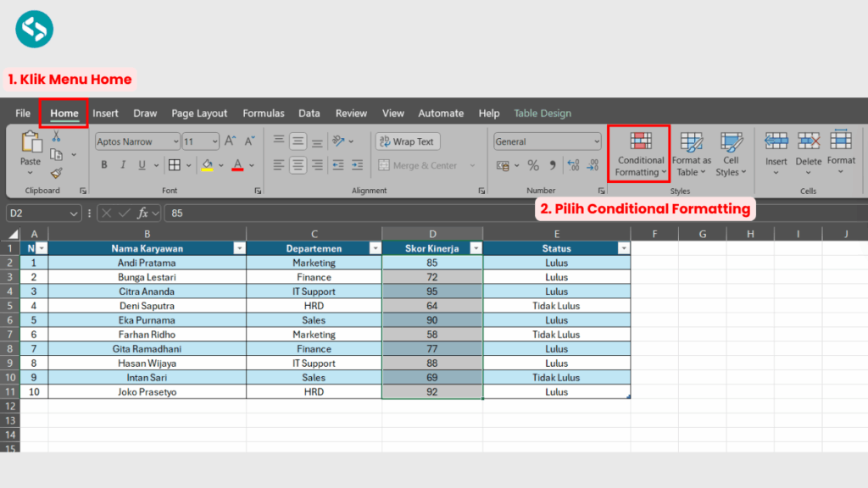Increase decimal places for selected cells

coord(573,165)
